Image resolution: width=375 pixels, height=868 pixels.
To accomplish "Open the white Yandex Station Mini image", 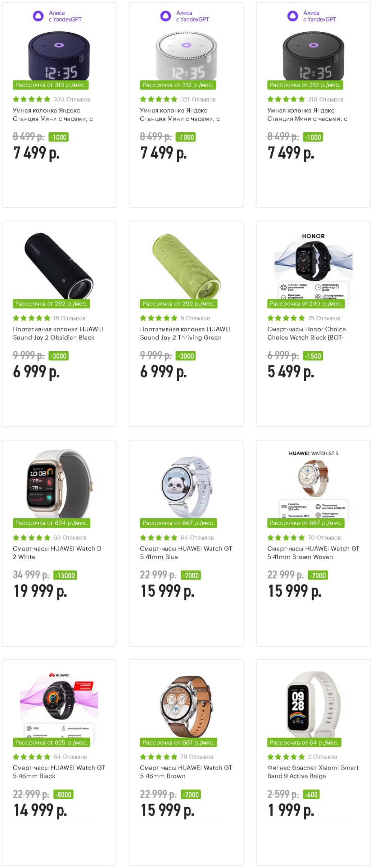I will [x=186, y=55].
